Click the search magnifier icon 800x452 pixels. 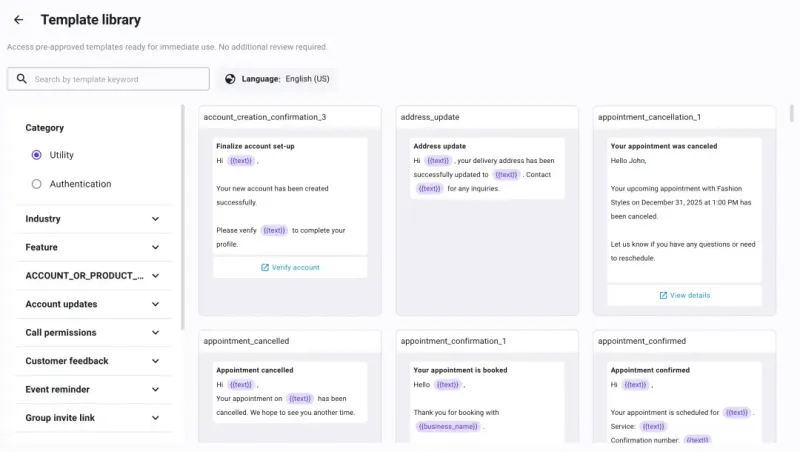tap(21, 79)
